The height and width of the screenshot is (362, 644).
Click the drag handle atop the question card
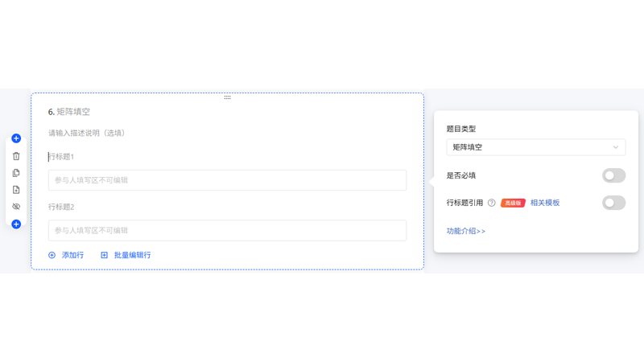coord(227,97)
